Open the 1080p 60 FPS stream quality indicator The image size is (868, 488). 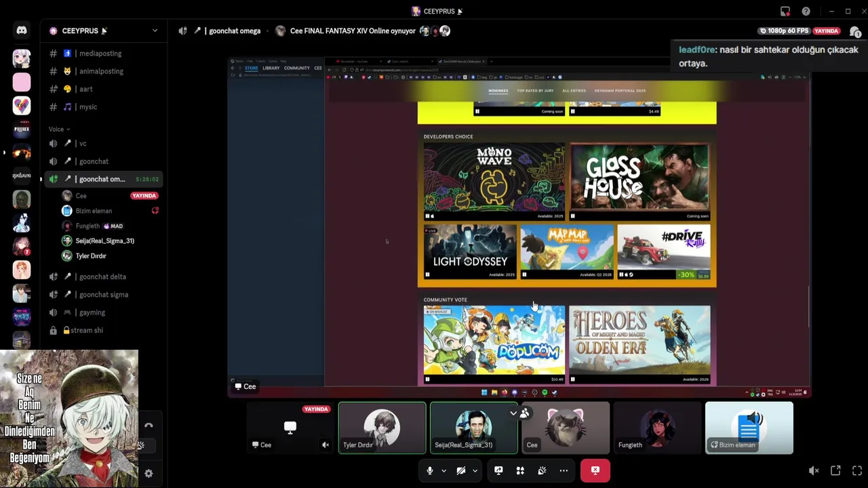coord(784,31)
